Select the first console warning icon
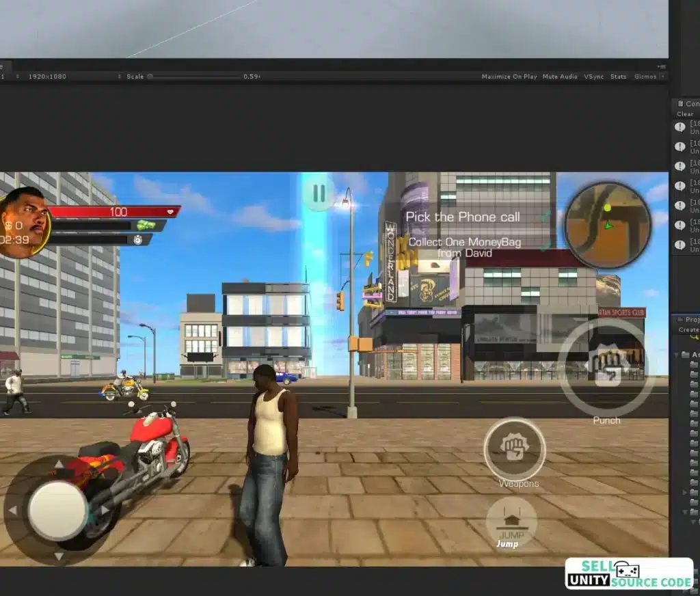This screenshot has height=596, width=700. 680,126
